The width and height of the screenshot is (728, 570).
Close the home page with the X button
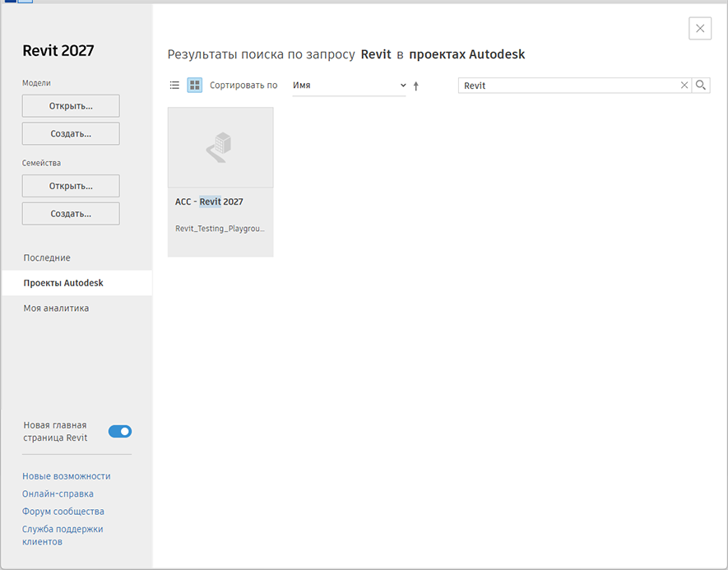pyautogui.click(x=700, y=28)
